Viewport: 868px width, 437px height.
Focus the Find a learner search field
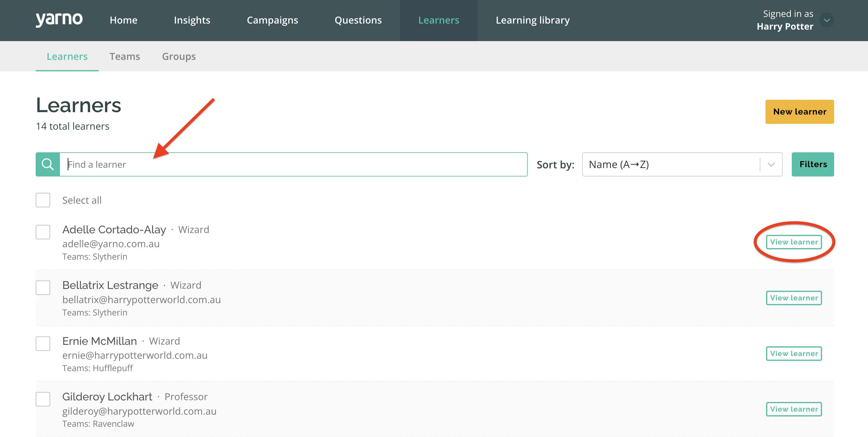click(293, 164)
